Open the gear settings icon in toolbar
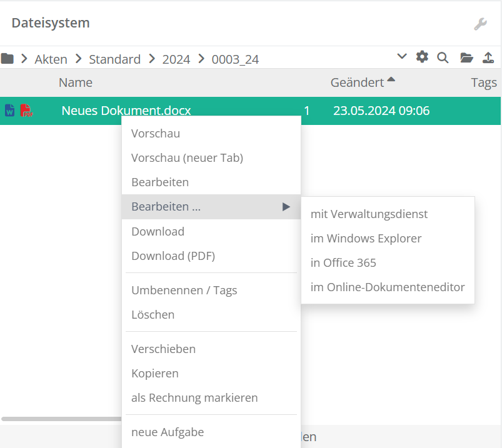Screen dimensions: 502x448 [x=423, y=57]
